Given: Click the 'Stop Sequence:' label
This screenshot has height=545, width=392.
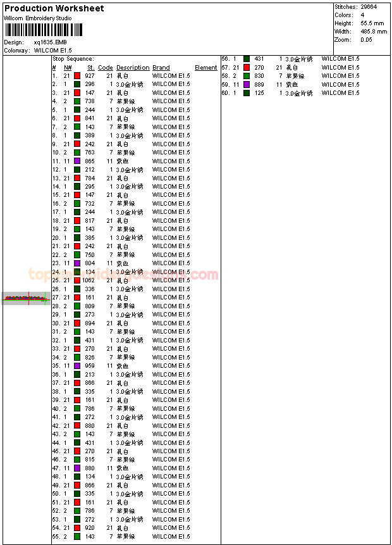Looking at the screenshot, I should (x=73, y=59).
